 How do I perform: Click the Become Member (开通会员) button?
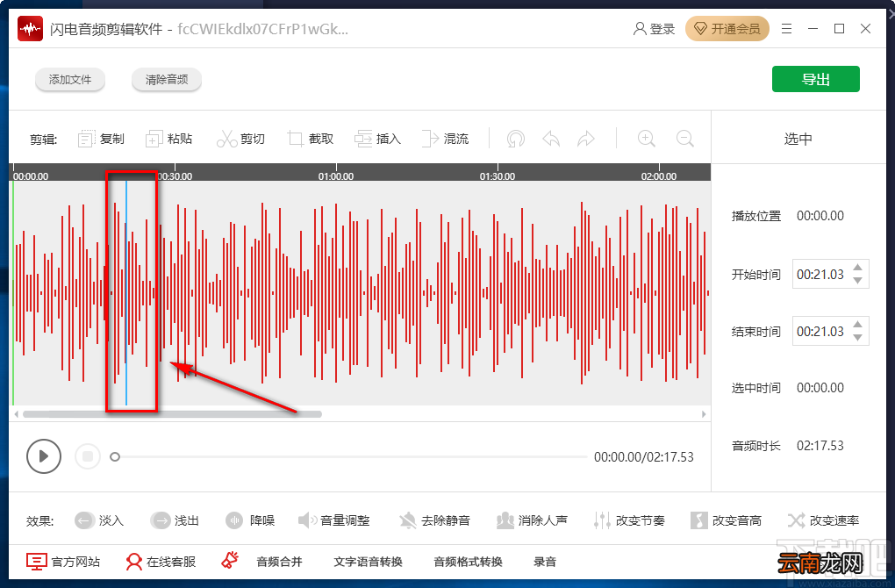point(727,29)
